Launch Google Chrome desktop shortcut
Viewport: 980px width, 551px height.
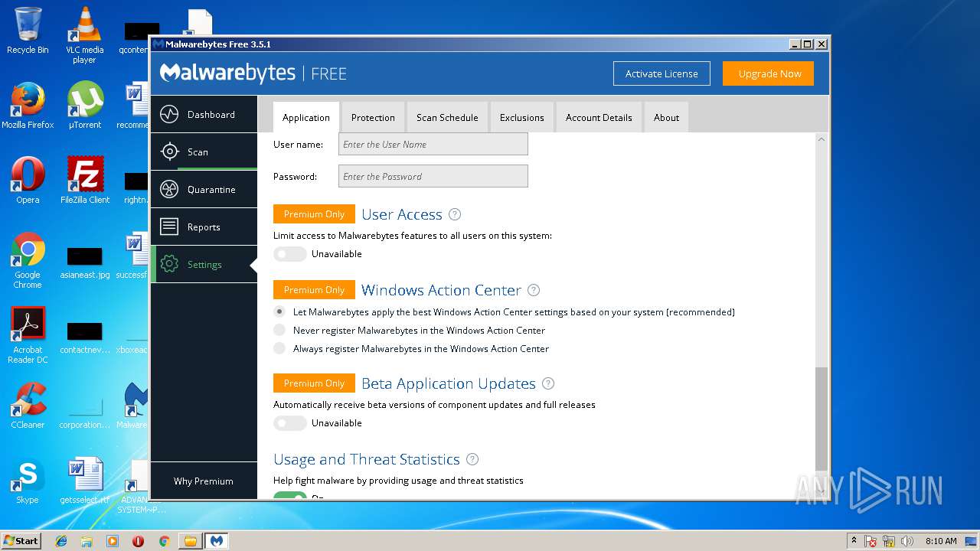28,260
